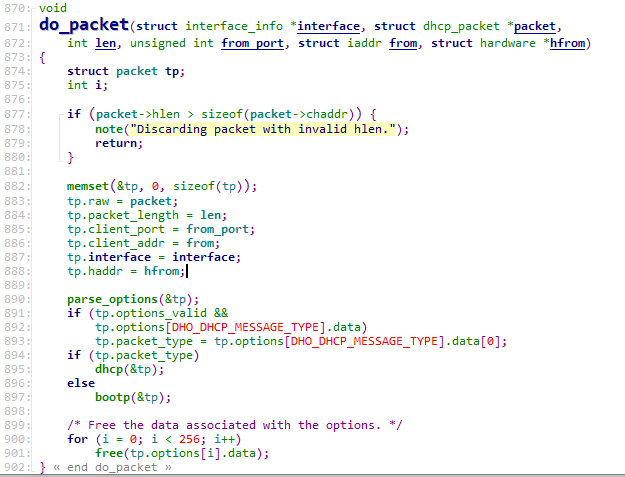Click the "end do_packet" closing marker
This screenshot has height=477, width=625.
(110, 467)
